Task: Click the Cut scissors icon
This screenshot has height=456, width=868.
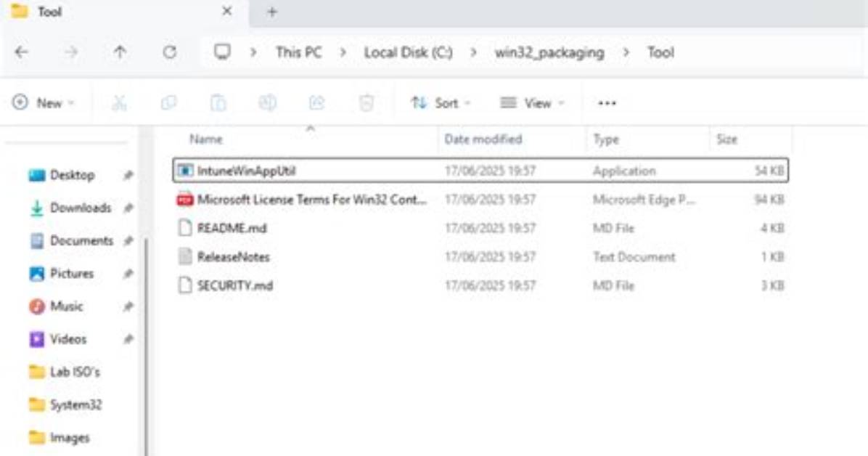Action: tap(119, 103)
